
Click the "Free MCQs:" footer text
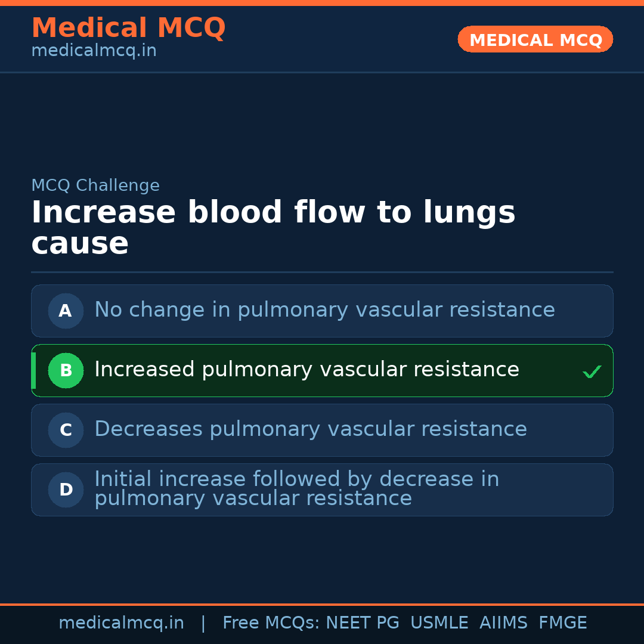[x=271, y=623]
